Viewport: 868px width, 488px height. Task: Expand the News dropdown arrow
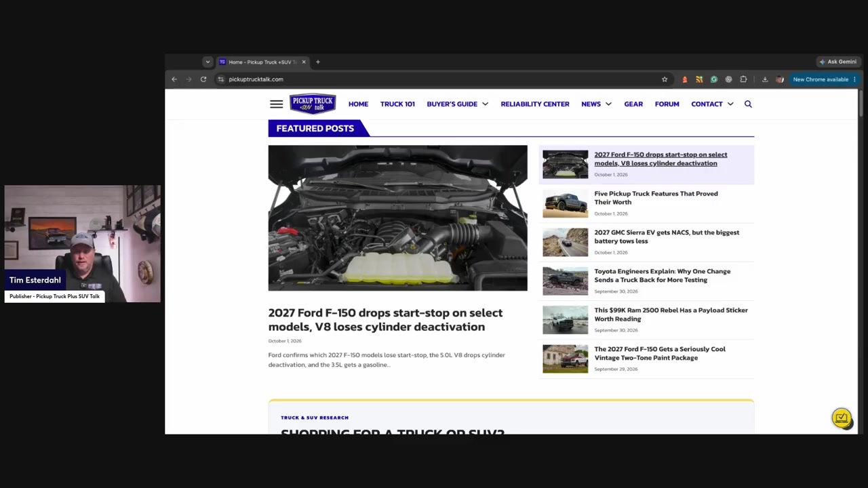608,104
